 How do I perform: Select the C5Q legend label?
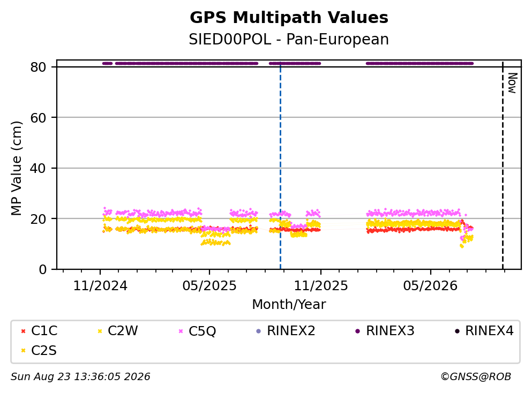point(202,331)
